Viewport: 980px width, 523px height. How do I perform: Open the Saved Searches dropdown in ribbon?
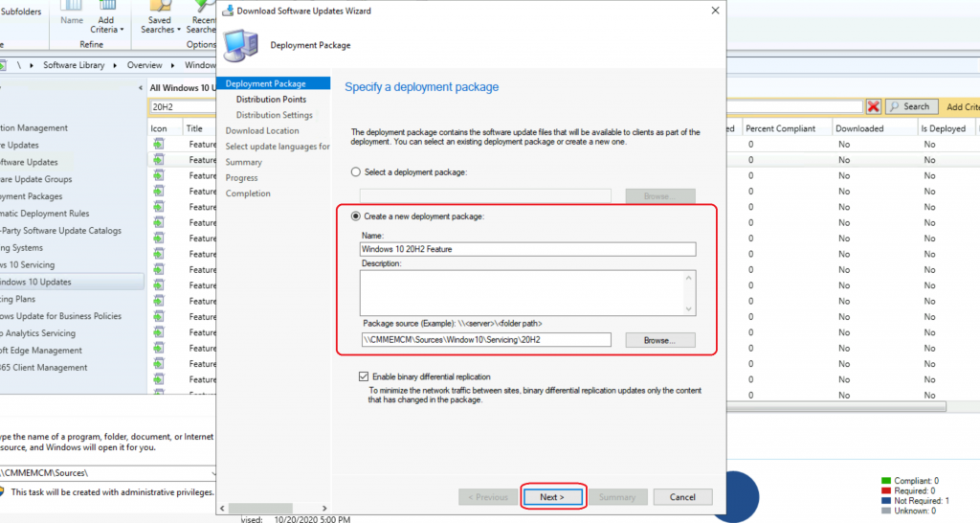click(160, 19)
